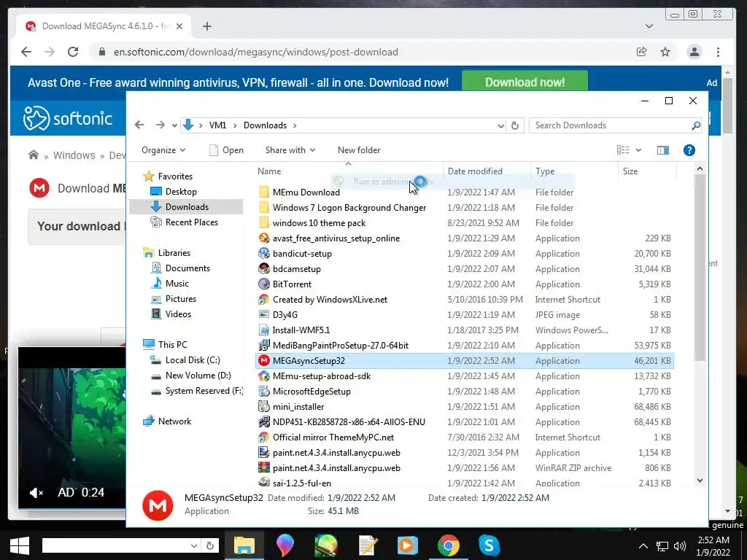This screenshot has width=747, height=560.
Task: Select MEGAsyncSetup32 application
Action: coord(465,360)
